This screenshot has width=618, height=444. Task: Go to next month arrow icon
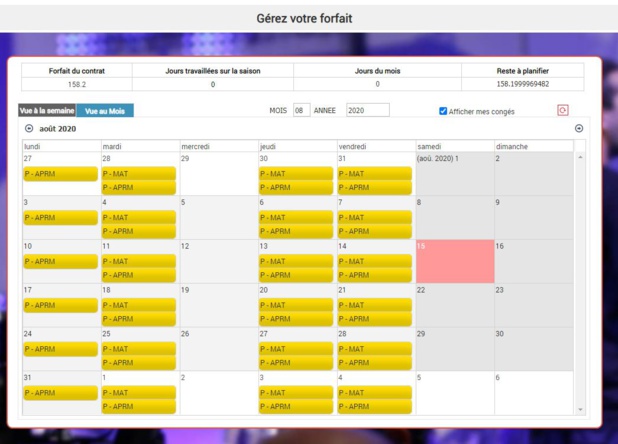pyautogui.click(x=579, y=129)
